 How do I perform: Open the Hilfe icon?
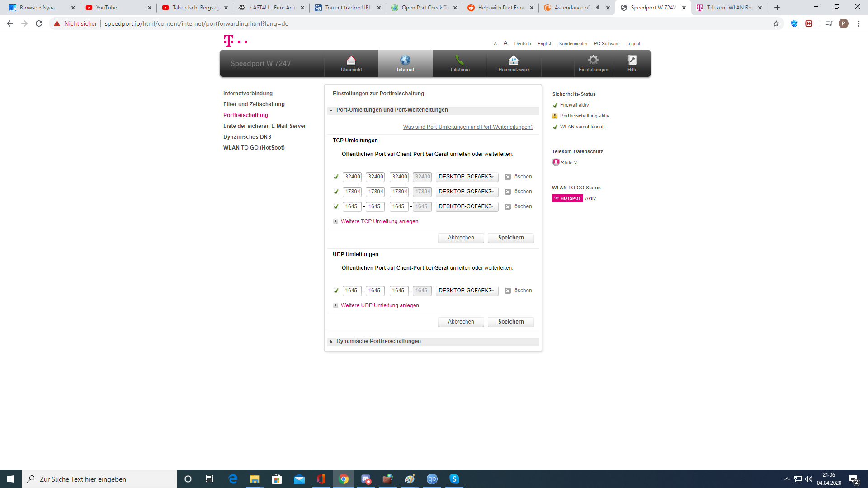click(632, 60)
